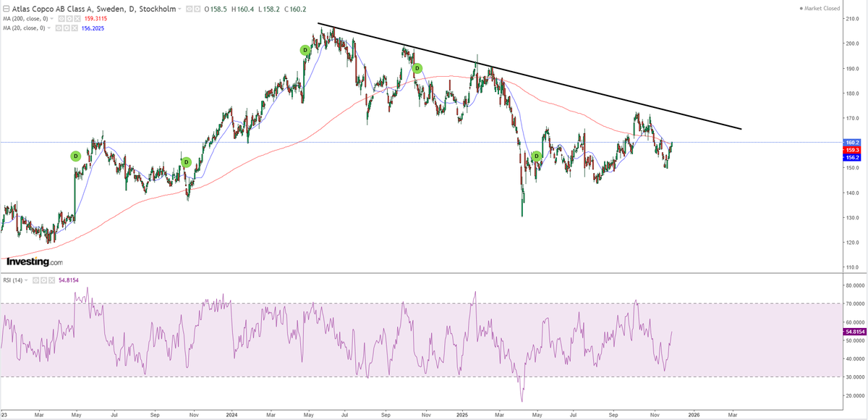Click the 160.2 current price label
Image resolution: width=868 pixels, height=420 pixels.
coord(852,142)
